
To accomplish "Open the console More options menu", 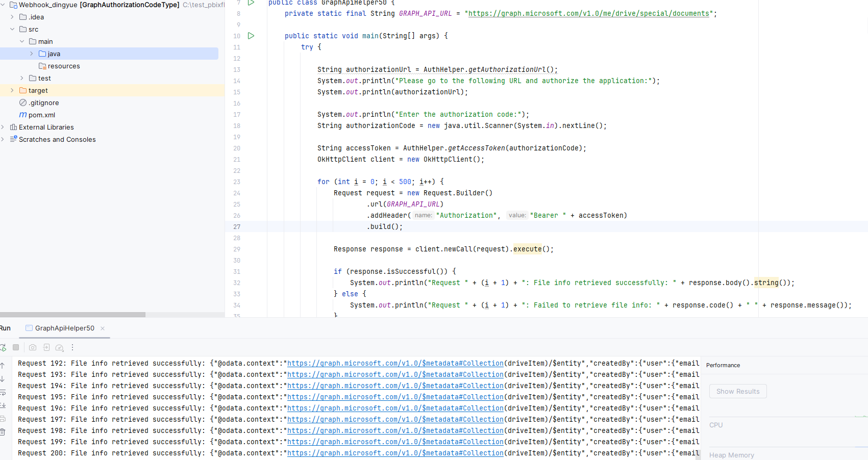I will pos(72,347).
